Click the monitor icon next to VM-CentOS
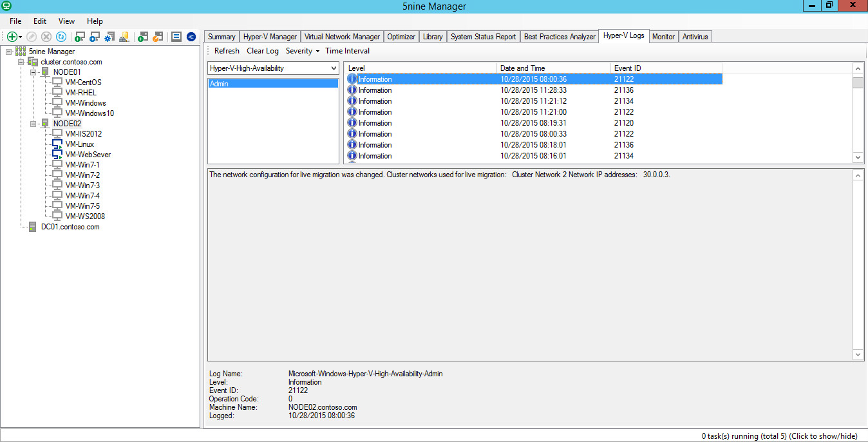The width and height of the screenshot is (868, 442). 57,82
